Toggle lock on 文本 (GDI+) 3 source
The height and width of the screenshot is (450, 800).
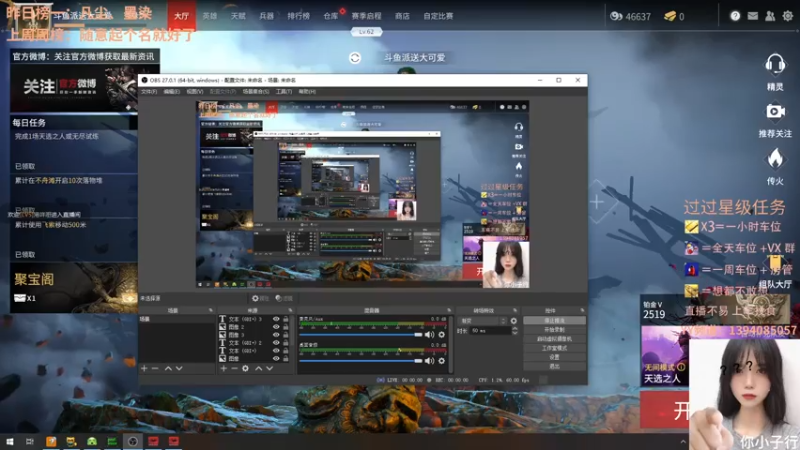tap(286, 319)
